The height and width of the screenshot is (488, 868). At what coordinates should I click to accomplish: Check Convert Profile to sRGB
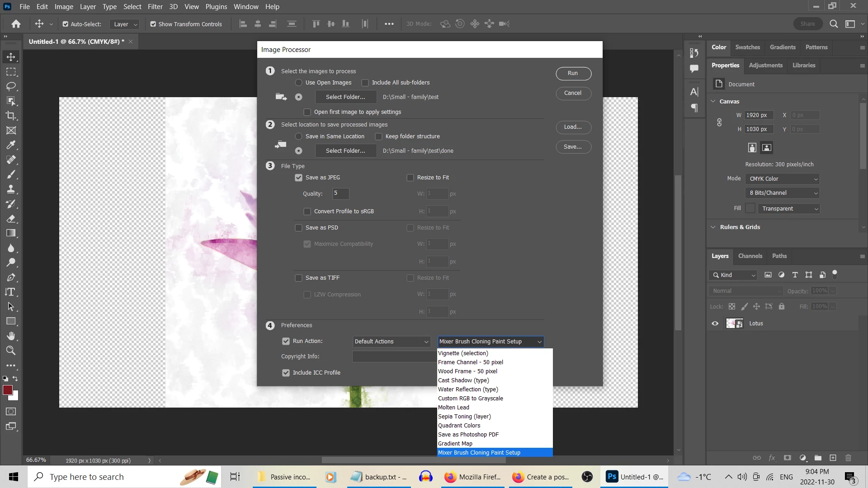[x=307, y=211]
